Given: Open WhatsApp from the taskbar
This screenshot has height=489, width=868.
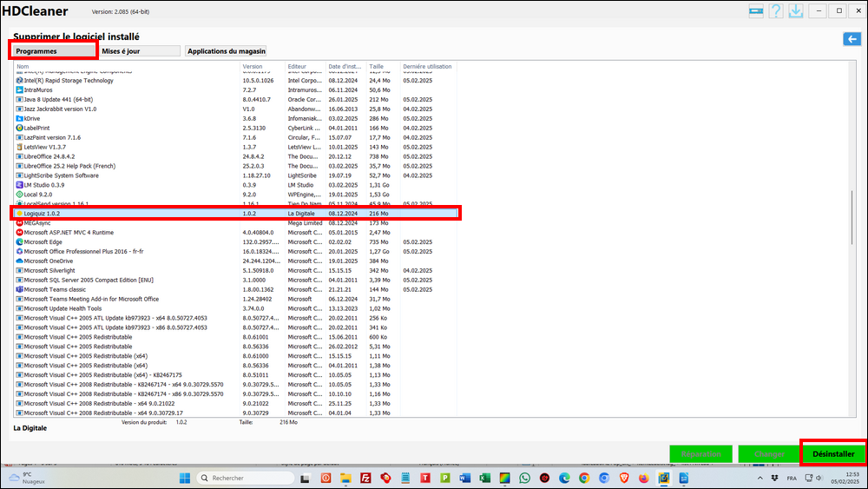Looking at the screenshot, I should tap(525, 478).
